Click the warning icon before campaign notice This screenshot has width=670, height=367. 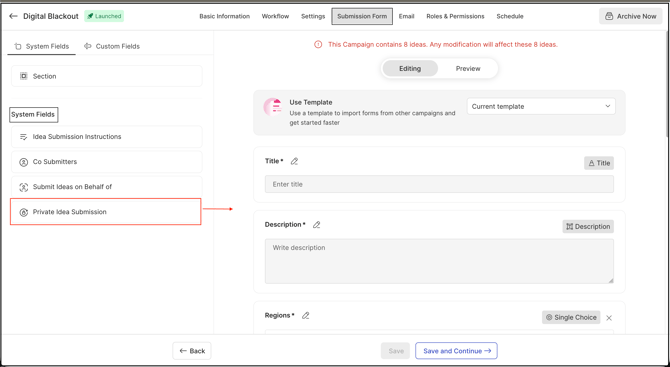[x=318, y=44]
